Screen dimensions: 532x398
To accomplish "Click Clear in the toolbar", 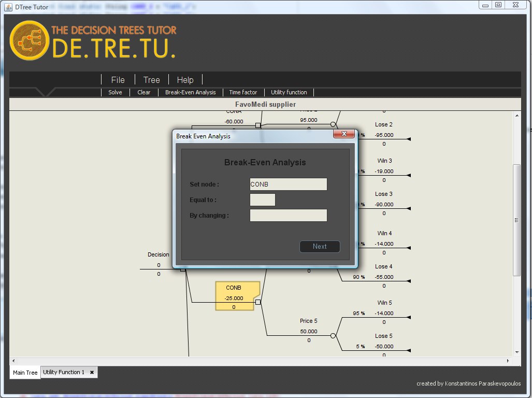I will 144,92.
